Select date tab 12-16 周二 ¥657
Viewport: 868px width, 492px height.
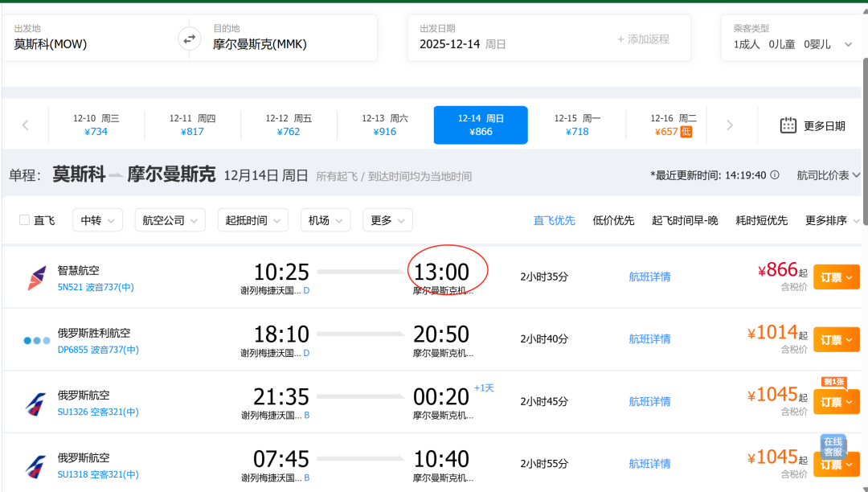tap(674, 125)
